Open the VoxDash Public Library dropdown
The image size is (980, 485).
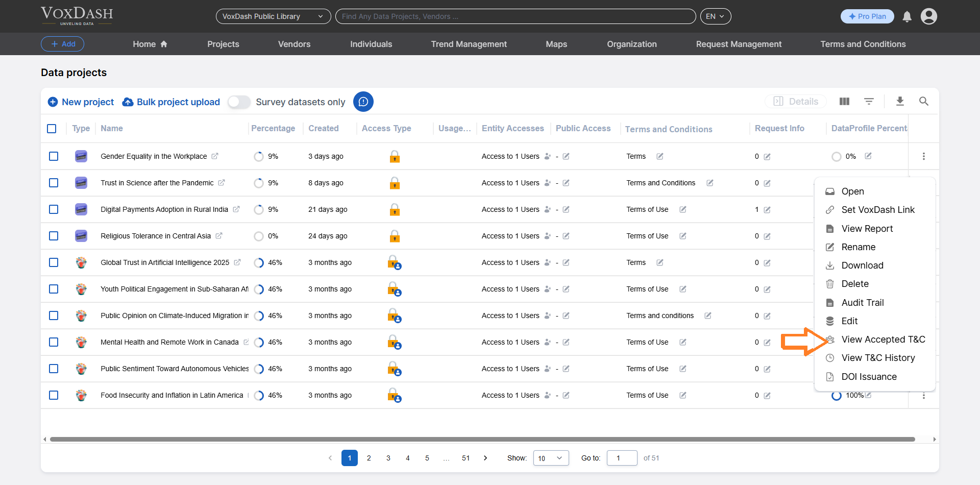click(x=273, y=16)
